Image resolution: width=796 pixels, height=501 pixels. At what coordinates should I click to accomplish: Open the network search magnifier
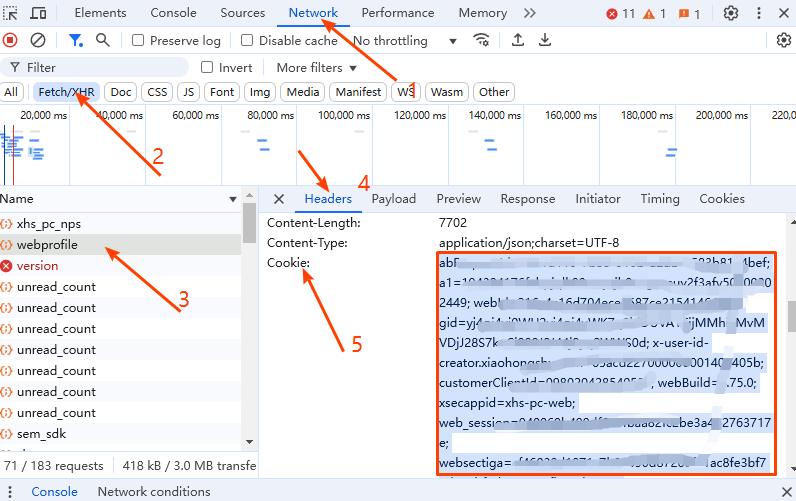(x=102, y=40)
